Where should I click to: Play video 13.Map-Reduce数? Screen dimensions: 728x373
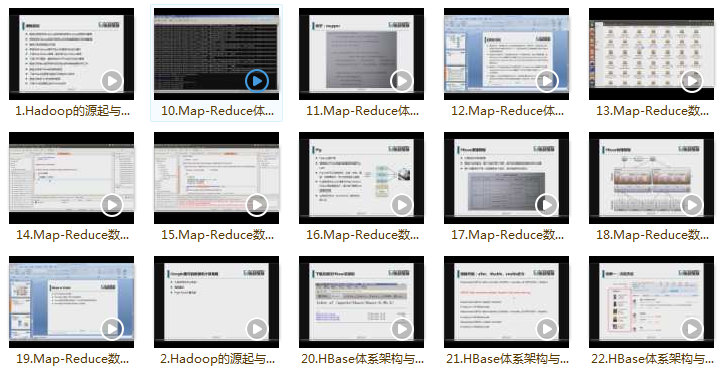coord(692,81)
